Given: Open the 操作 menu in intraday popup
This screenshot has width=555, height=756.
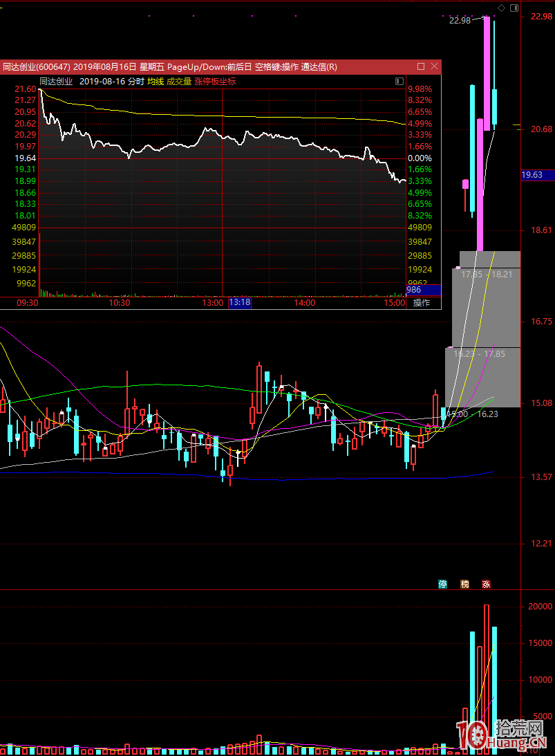Looking at the screenshot, I should 422,303.
